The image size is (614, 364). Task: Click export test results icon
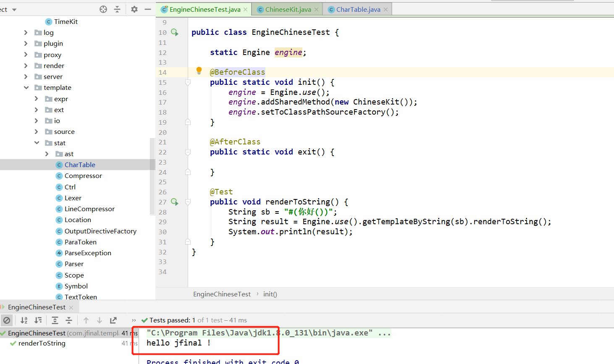tap(113, 320)
